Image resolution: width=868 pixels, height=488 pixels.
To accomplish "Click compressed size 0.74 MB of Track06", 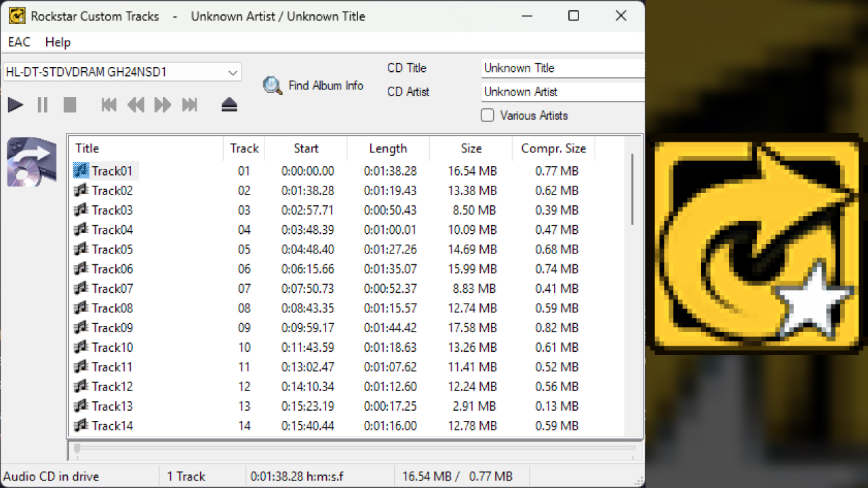I will point(557,269).
